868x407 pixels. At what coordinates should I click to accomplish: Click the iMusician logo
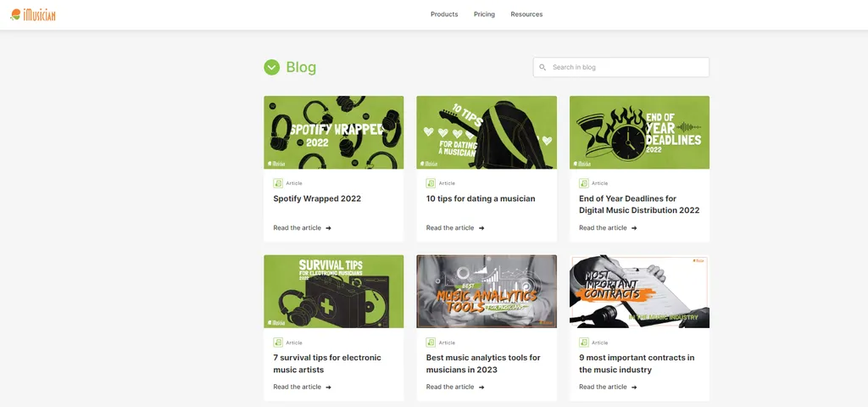coord(33,14)
